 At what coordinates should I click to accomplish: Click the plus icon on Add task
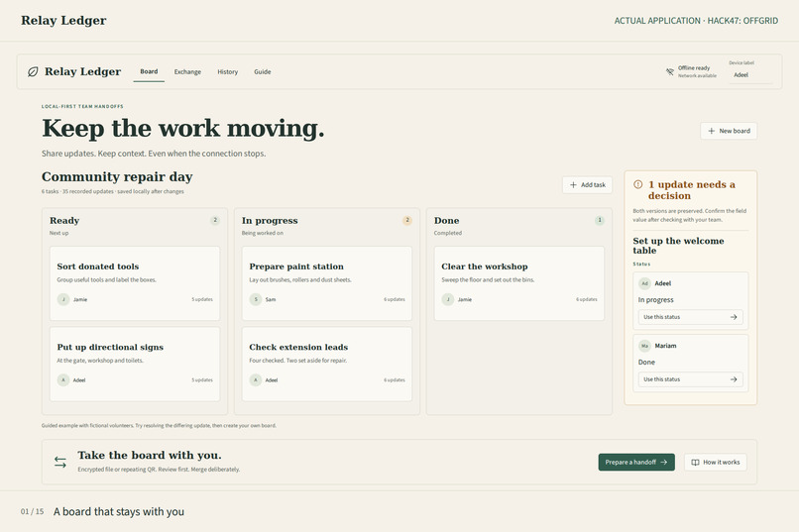pyautogui.click(x=573, y=185)
